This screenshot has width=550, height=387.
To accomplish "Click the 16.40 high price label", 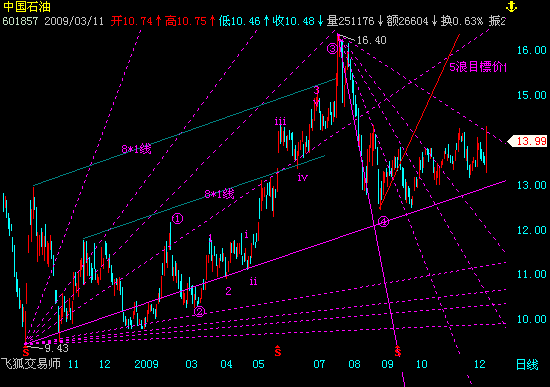I will point(371,40).
